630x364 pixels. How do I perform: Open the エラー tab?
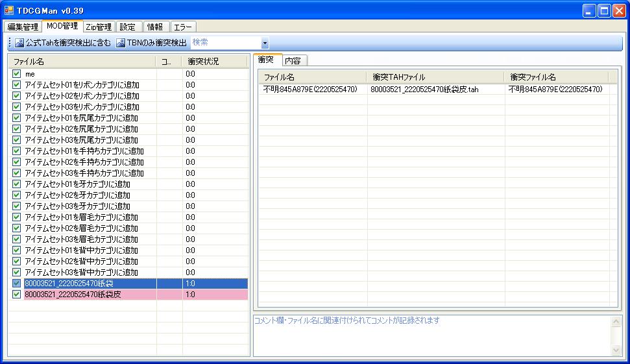tap(182, 27)
